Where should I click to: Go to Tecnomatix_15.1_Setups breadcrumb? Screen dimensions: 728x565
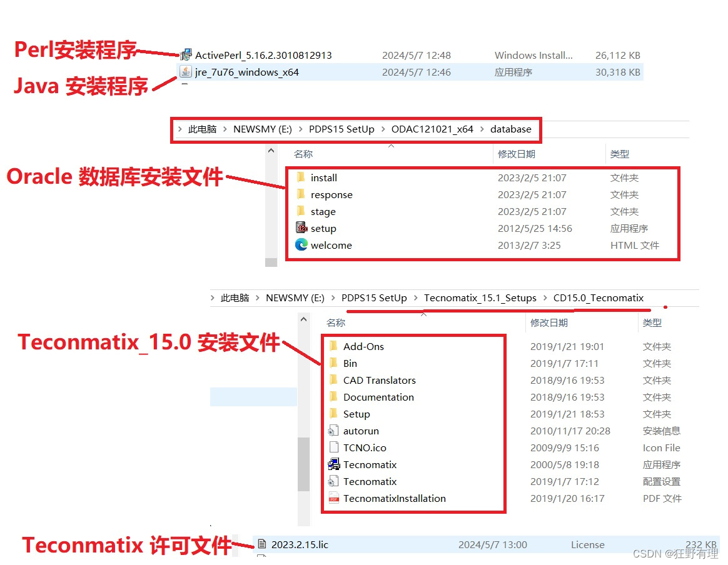[x=480, y=297]
